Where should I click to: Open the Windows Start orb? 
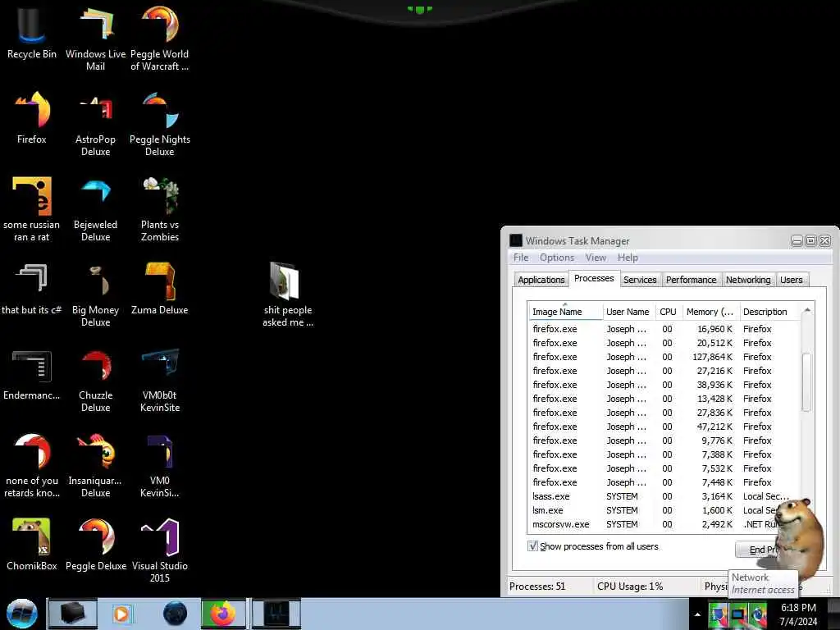[22, 614]
